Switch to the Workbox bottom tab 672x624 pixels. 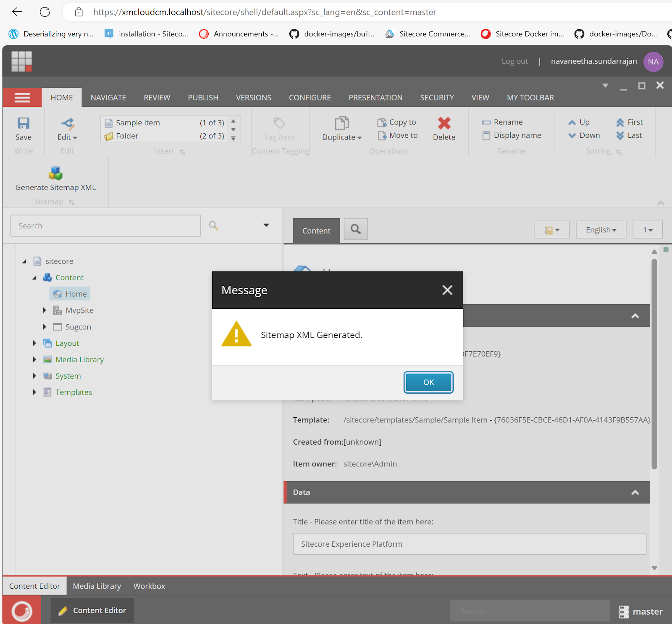tap(149, 586)
